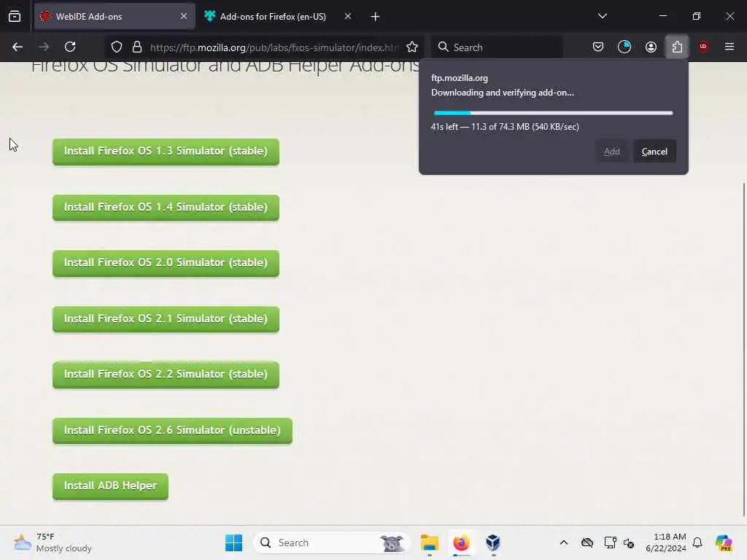Viewport: 747px width, 560px height.
Task: Save page to Pocket
Action: 598,47
